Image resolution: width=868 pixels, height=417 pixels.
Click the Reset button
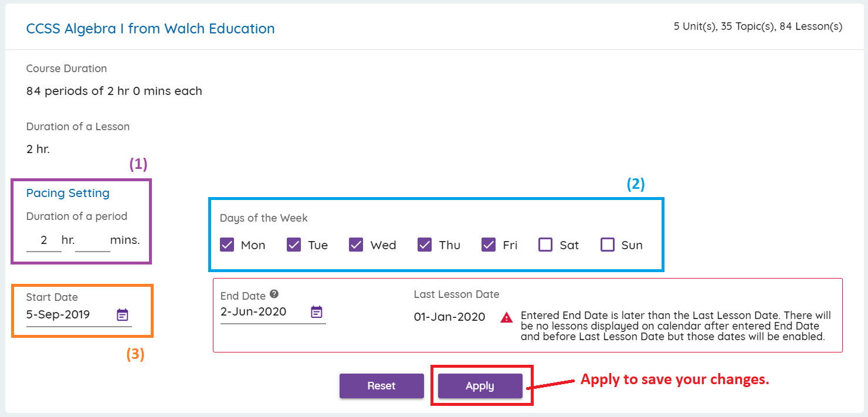tap(381, 386)
